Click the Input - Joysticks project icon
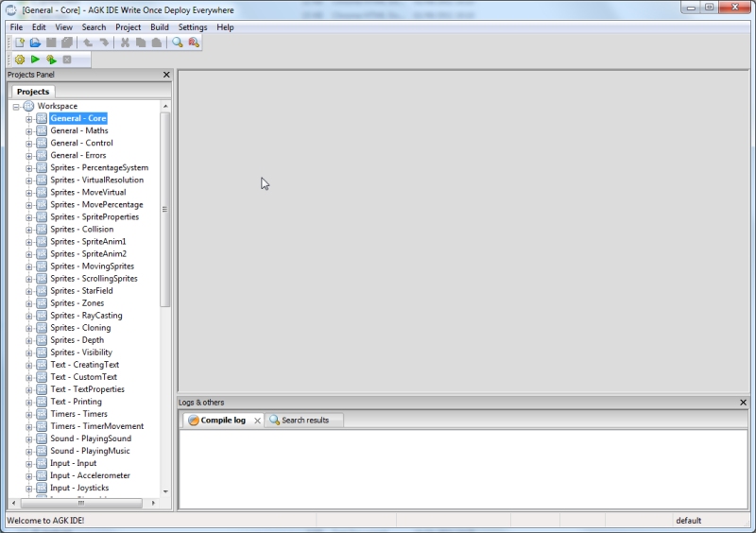756x533 pixels. click(x=42, y=488)
